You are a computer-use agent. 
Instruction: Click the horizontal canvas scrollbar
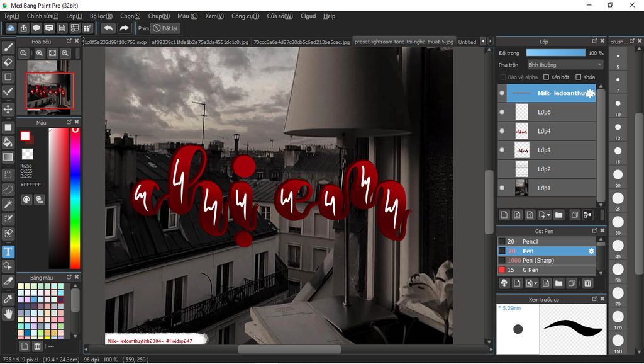[x=289, y=349]
